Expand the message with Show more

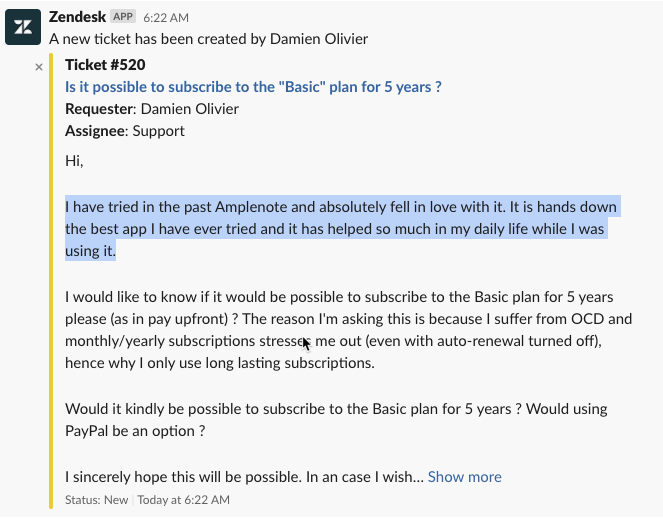[464, 477]
